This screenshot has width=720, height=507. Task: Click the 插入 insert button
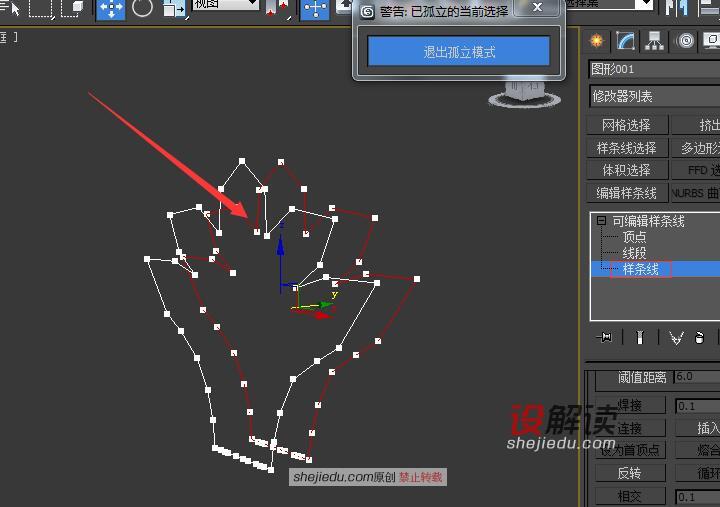click(x=698, y=428)
